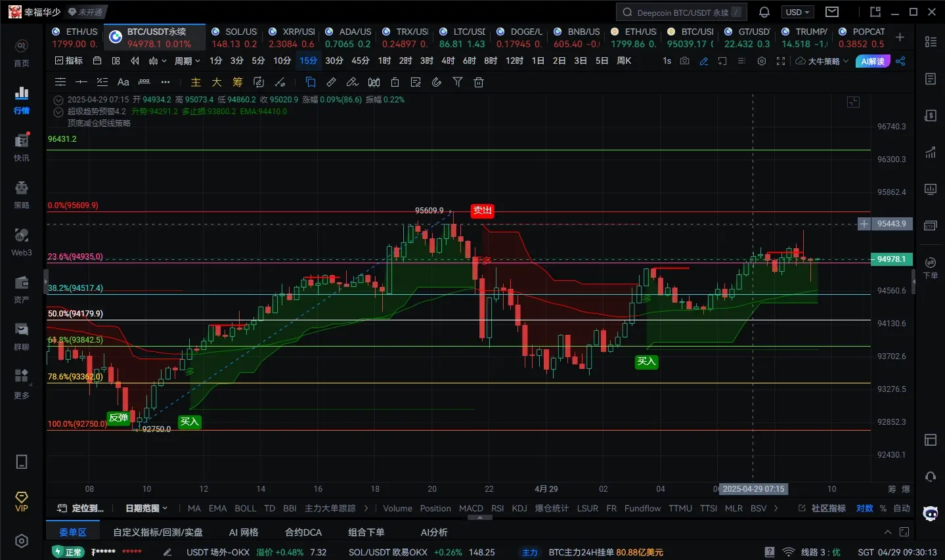
Task: Toggle the 1s realtime interval
Action: [x=667, y=61]
